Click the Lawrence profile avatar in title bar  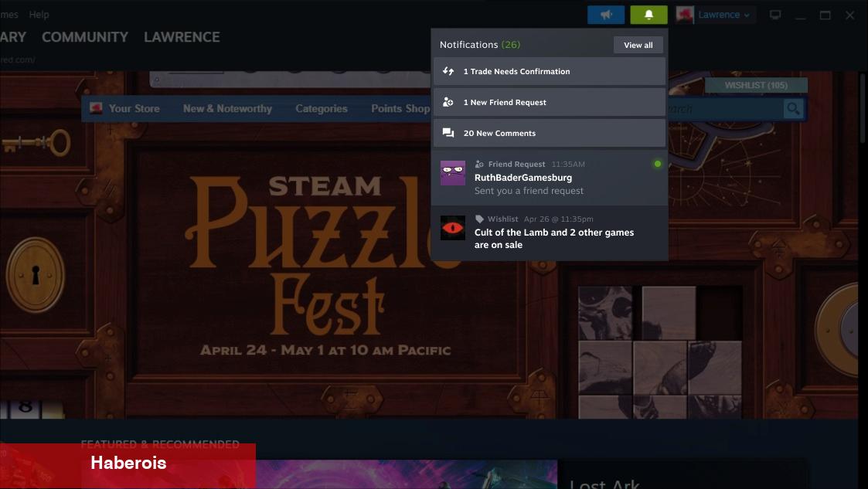click(x=685, y=15)
